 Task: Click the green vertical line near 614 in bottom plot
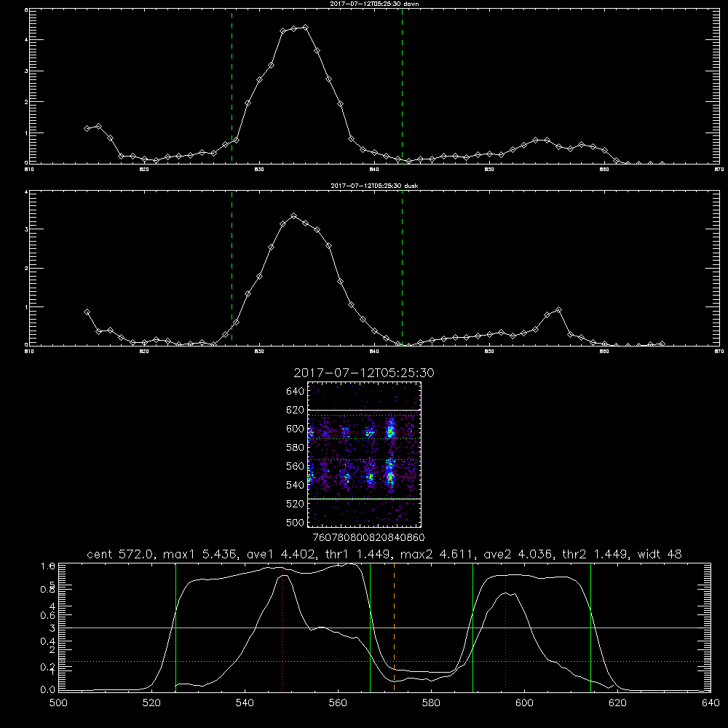[x=590, y=627]
